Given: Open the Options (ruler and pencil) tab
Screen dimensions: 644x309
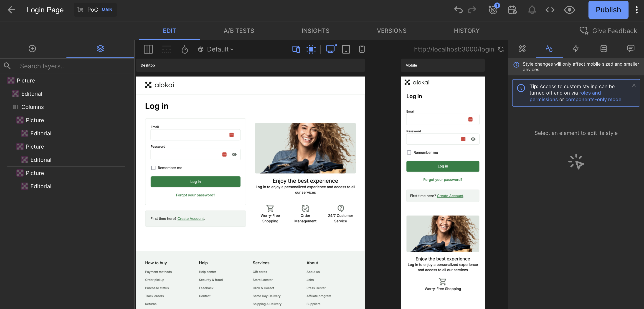Looking at the screenshot, I should point(522,49).
